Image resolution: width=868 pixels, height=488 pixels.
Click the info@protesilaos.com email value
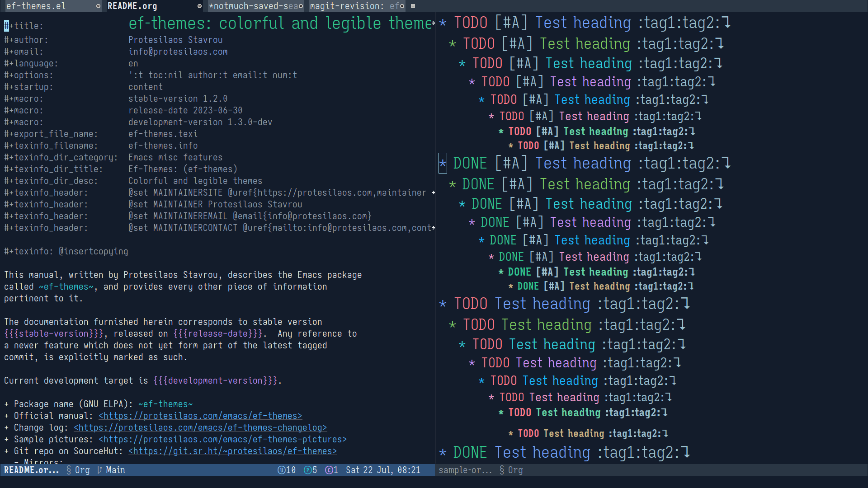[x=178, y=52]
